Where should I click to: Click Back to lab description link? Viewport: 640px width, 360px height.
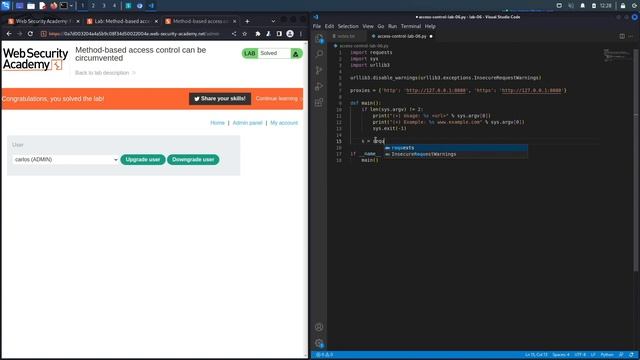(x=105, y=73)
